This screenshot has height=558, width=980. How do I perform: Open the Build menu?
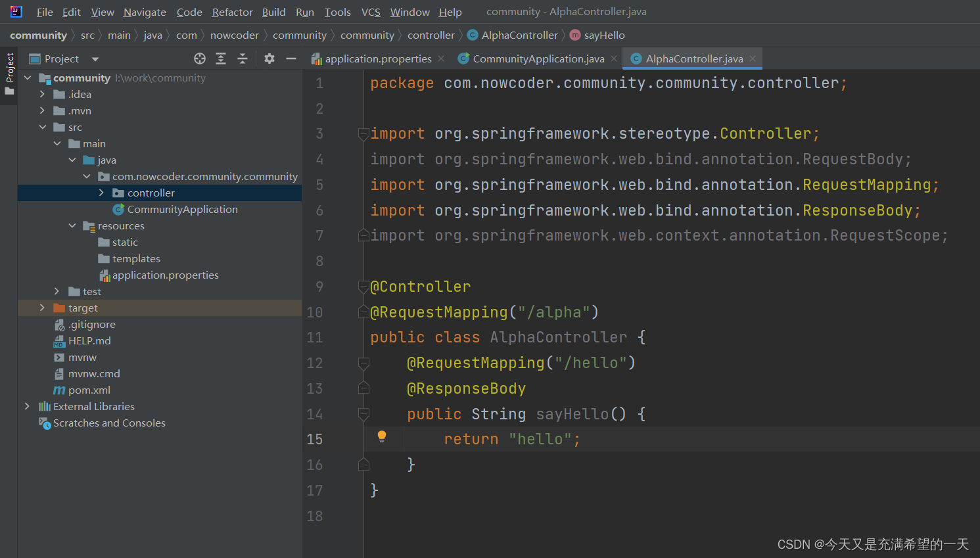pos(273,12)
